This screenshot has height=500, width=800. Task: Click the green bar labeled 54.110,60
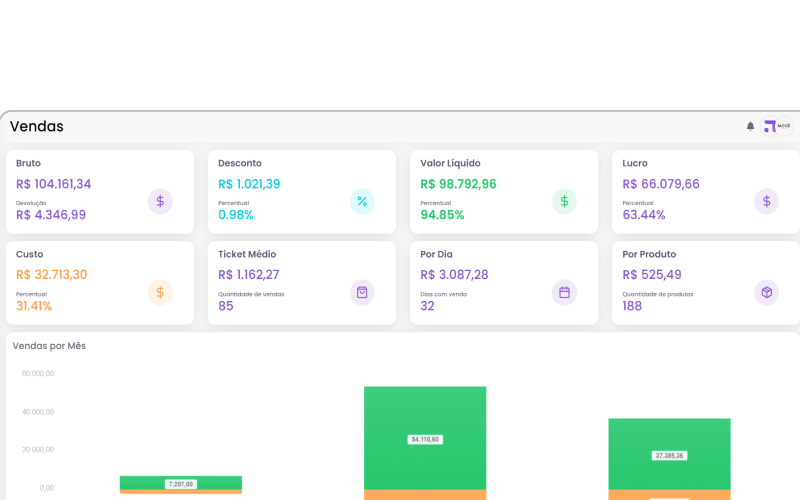425,438
